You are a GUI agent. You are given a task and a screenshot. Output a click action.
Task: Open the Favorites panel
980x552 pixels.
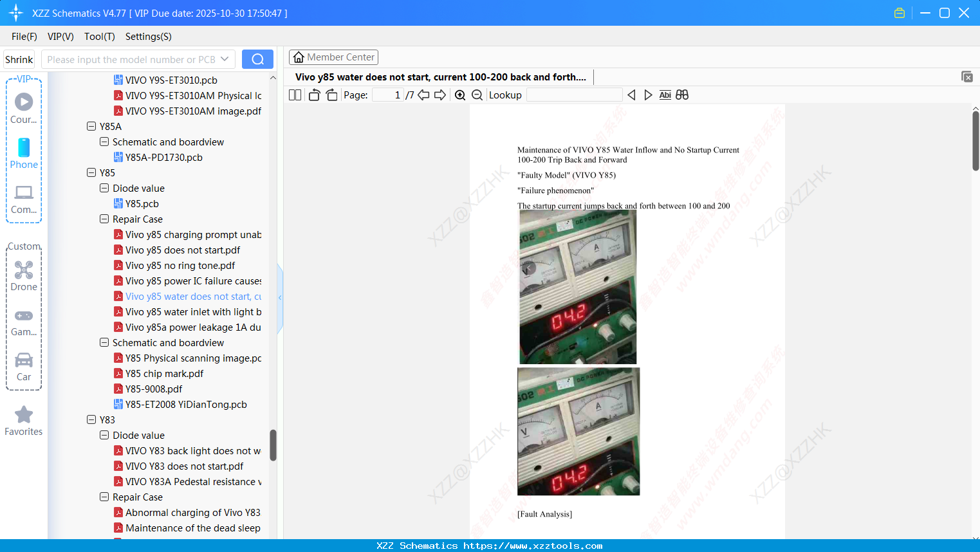(x=23, y=420)
